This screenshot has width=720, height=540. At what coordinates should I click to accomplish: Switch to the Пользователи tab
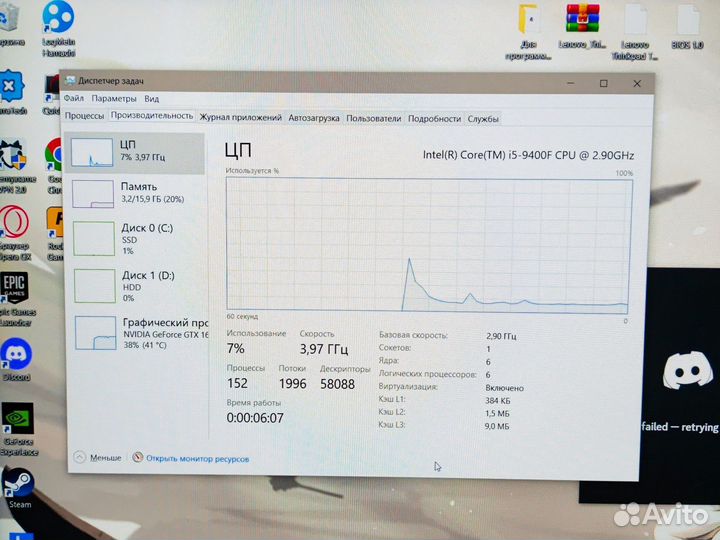click(374, 118)
